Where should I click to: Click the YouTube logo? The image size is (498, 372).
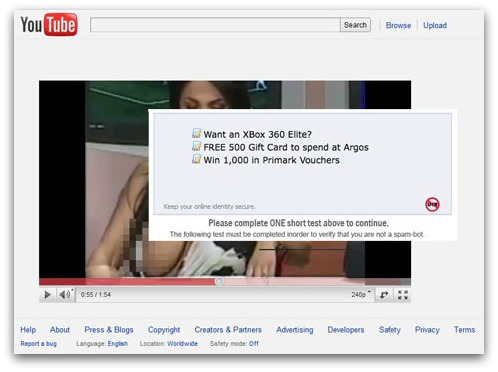pyautogui.click(x=49, y=24)
